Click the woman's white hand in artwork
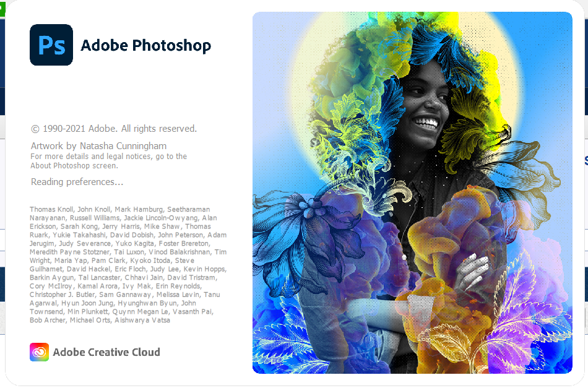Viewport: 588px width, 388px height. pos(472,270)
